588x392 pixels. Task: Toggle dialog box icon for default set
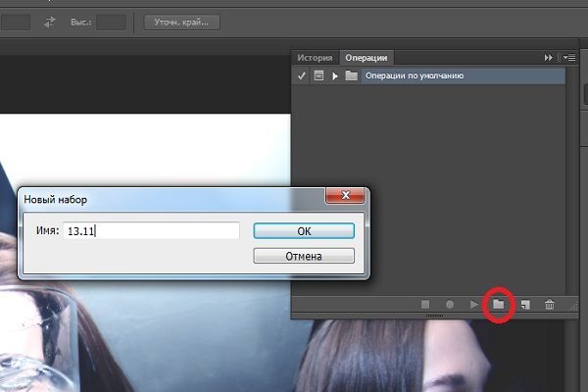click(x=318, y=75)
